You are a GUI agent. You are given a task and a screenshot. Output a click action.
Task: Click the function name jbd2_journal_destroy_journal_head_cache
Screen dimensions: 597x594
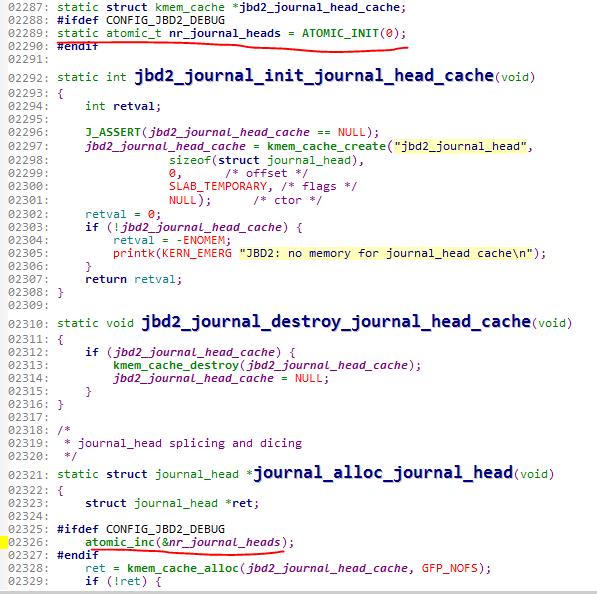pos(336,322)
